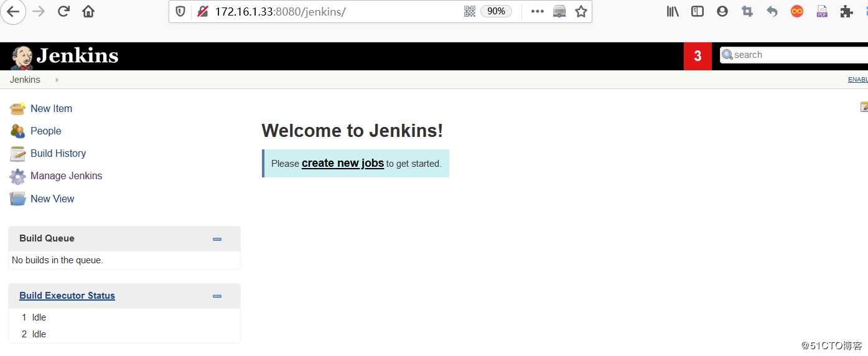The image size is (868, 356).
Task: Click the create new jobs link
Action: [x=343, y=163]
